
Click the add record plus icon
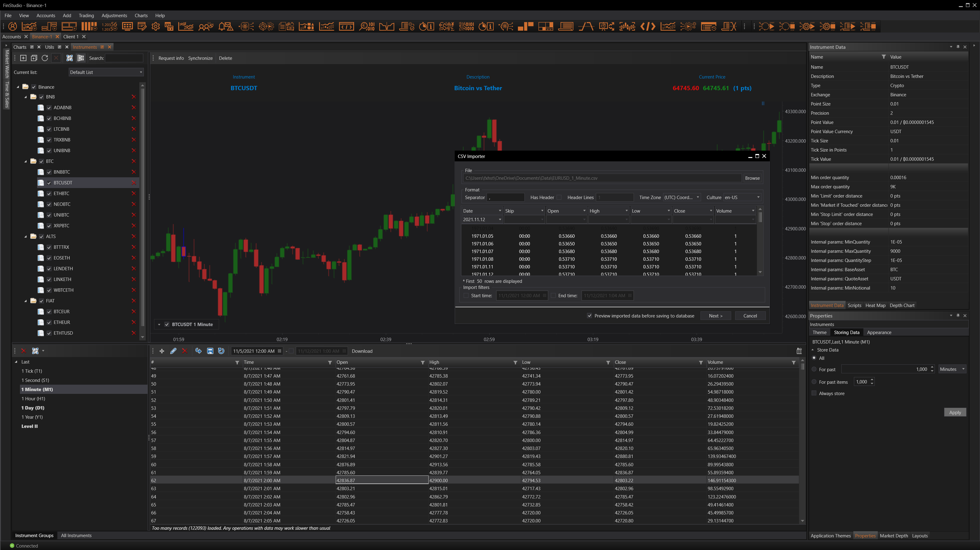click(162, 351)
